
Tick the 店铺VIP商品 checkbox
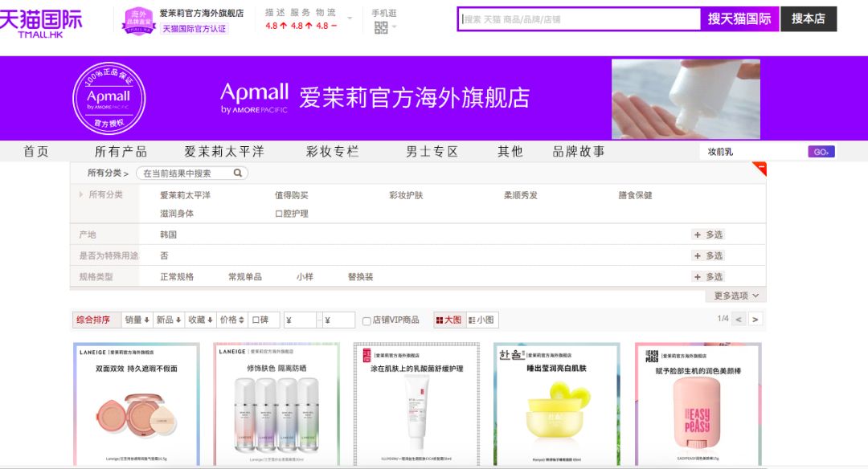[366, 320]
